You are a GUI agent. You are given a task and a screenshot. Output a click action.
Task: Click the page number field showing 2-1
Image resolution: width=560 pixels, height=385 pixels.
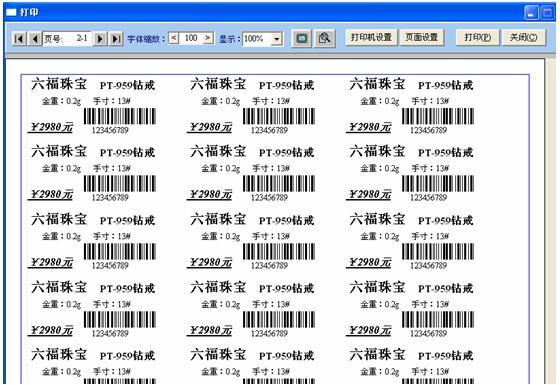[x=67, y=38]
